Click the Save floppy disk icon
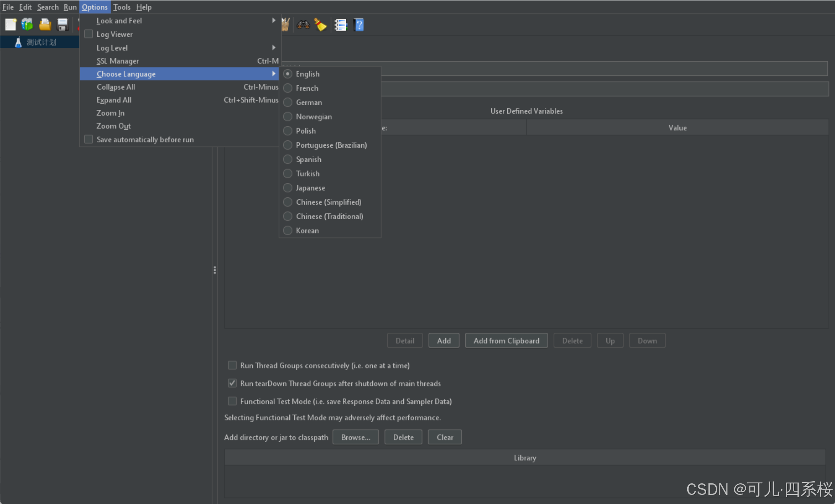Image resolution: width=835 pixels, height=504 pixels. (62, 25)
